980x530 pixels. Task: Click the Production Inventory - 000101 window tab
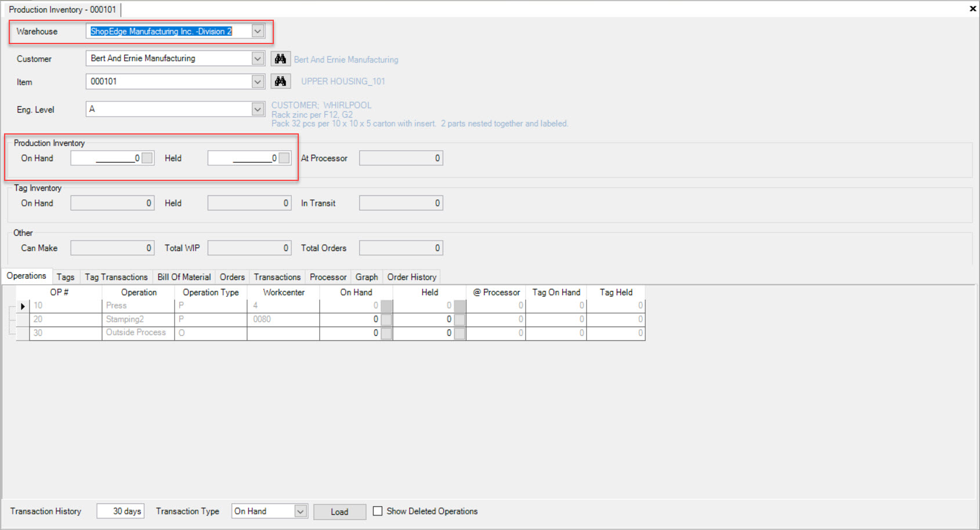tap(62, 9)
